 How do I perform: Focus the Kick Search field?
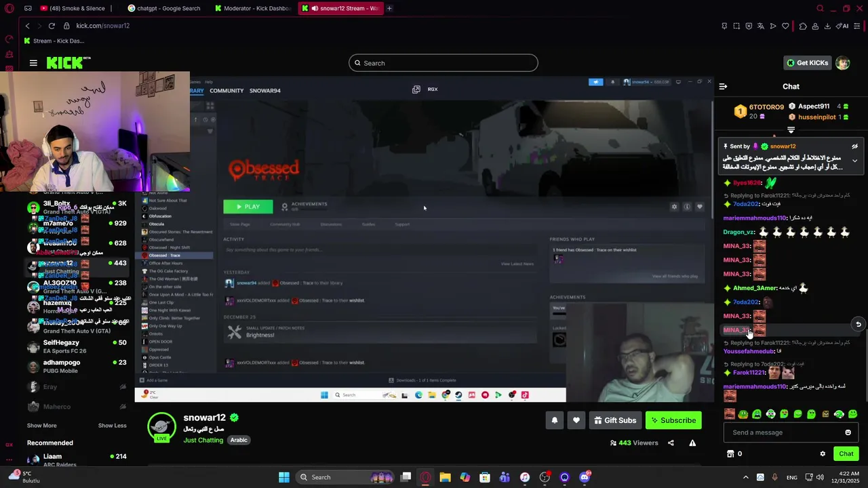pos(443,63)
